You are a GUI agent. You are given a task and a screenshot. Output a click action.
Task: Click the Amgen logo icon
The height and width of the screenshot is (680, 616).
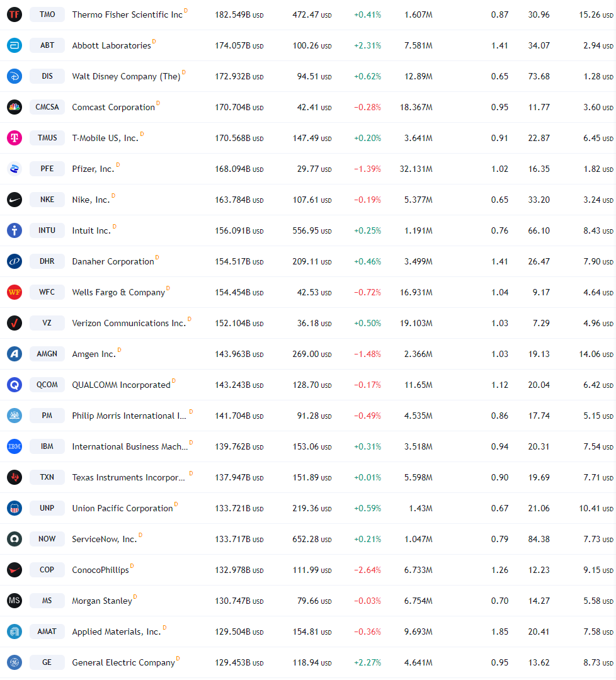14,353
